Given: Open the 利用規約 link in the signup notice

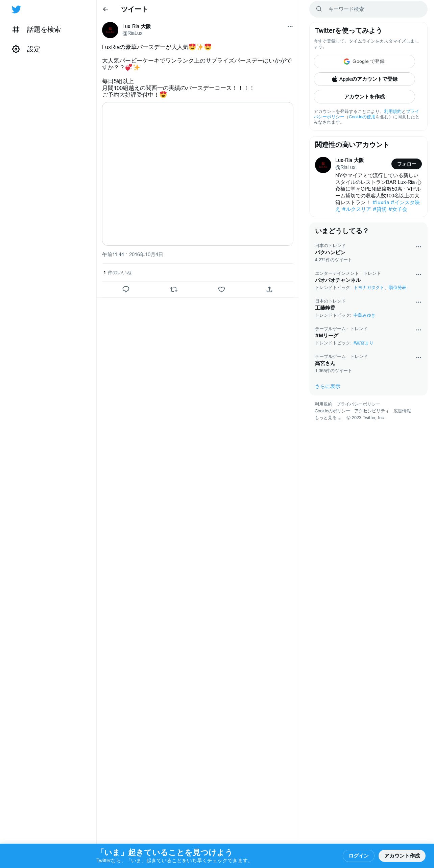Looking at the screenshot, I should [392, 112].
